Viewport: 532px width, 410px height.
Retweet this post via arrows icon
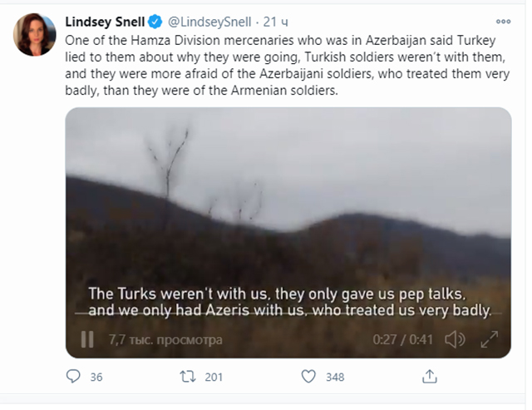click(188, 377)
